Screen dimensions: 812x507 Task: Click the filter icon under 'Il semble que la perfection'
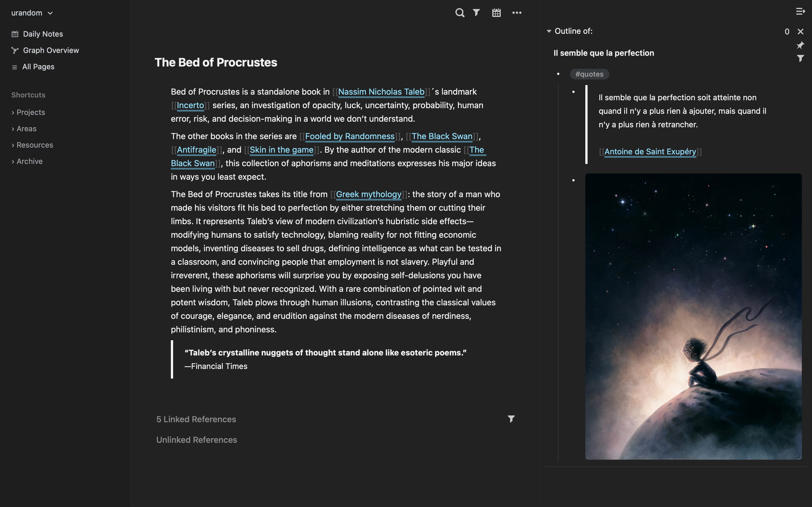click(801, 58)
